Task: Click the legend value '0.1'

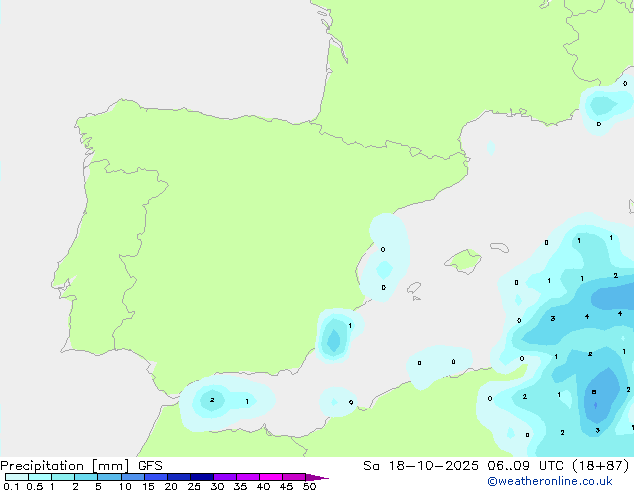Action: 11,486
